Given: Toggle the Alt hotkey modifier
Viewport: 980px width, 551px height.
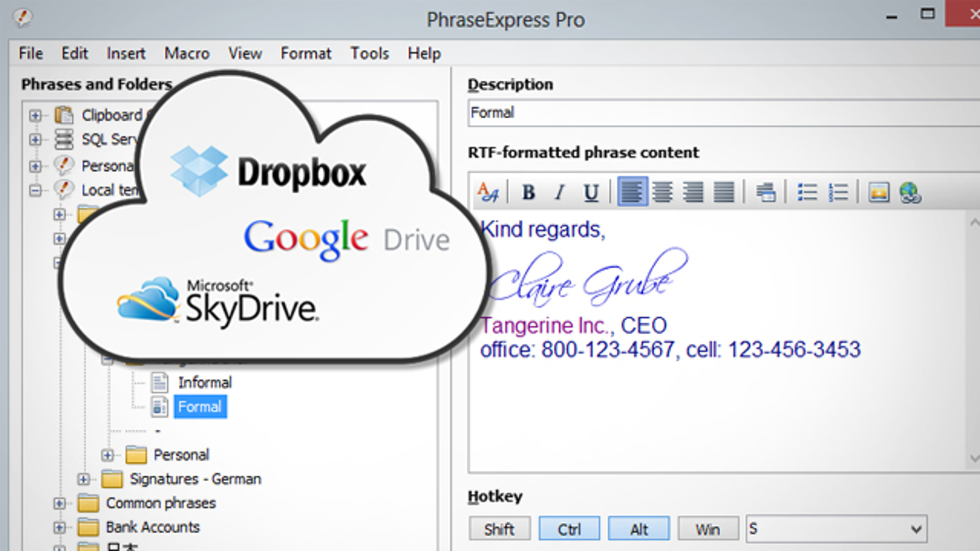Looking at the screenshot, I should coord(639,529).
